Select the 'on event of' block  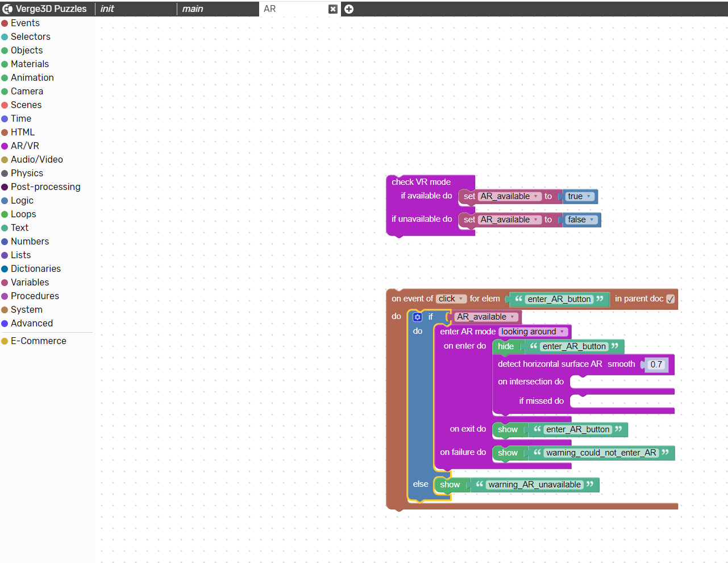click(412, 299)
